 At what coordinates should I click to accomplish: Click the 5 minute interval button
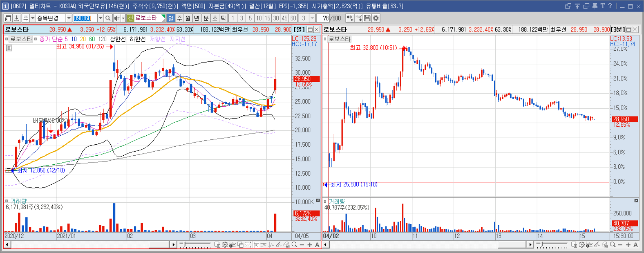point(250,18)
